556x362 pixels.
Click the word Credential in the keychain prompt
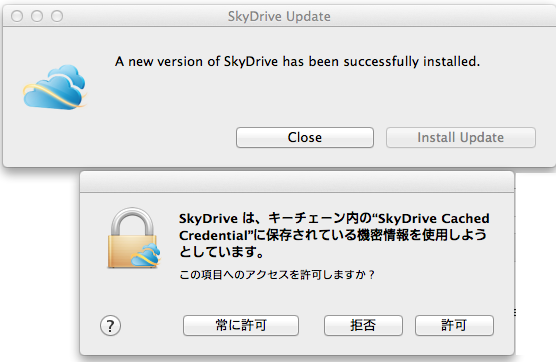(213, 235)
